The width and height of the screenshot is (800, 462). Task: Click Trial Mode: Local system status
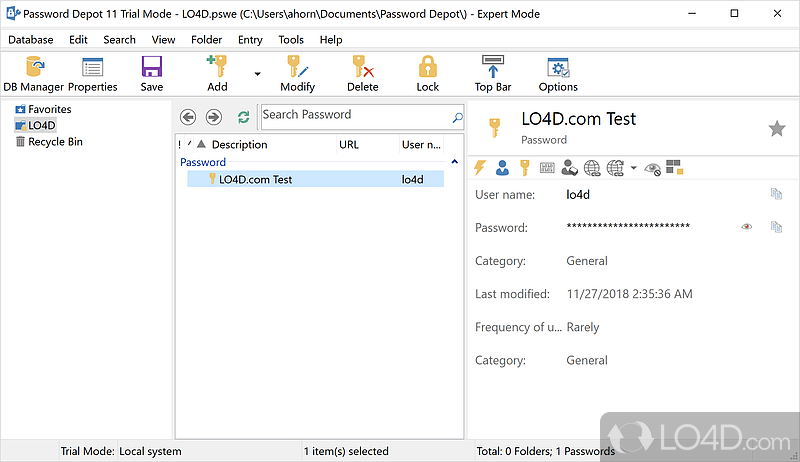click(121, 451)
